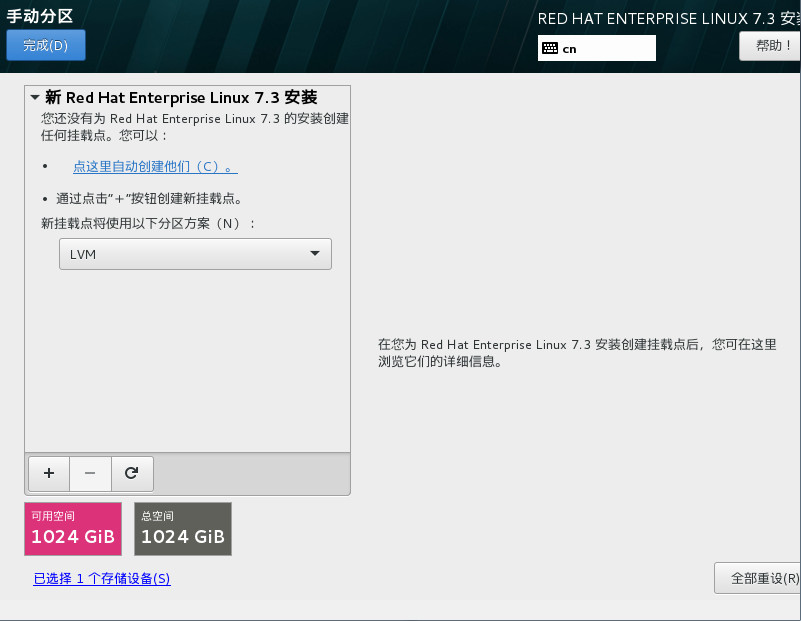Image resolution: width=801 pixels, height=621 pixels.
Task: Click the 新挂载点将使用以下分区方案 label
Action: [148, 224]
